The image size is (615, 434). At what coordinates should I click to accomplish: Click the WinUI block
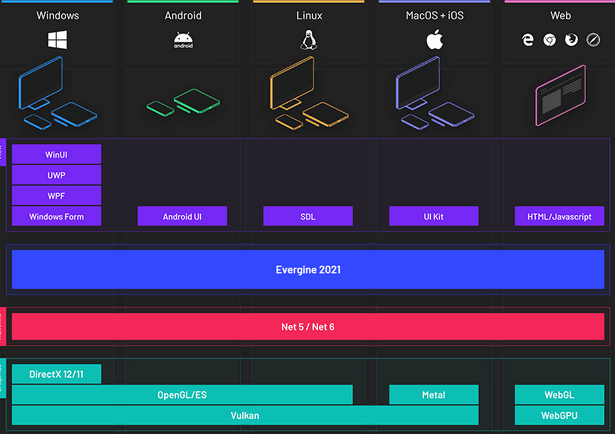(56, 154)
